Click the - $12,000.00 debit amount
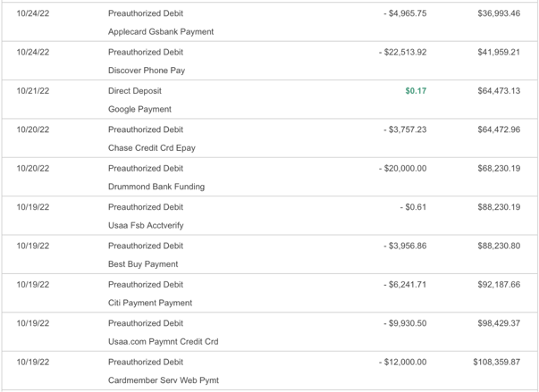The height and width of the screenshot is (392, 539). click(402, 362)
